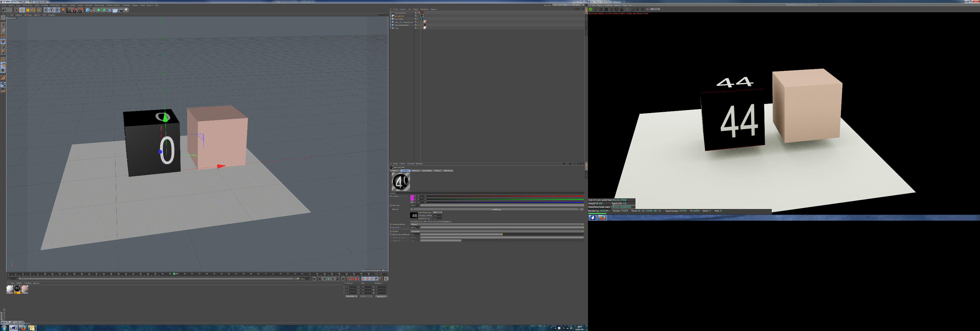The width and height of the screenshot is (980, 331).
Task: Open the MoGraph menu
Action: click(89, 5)
